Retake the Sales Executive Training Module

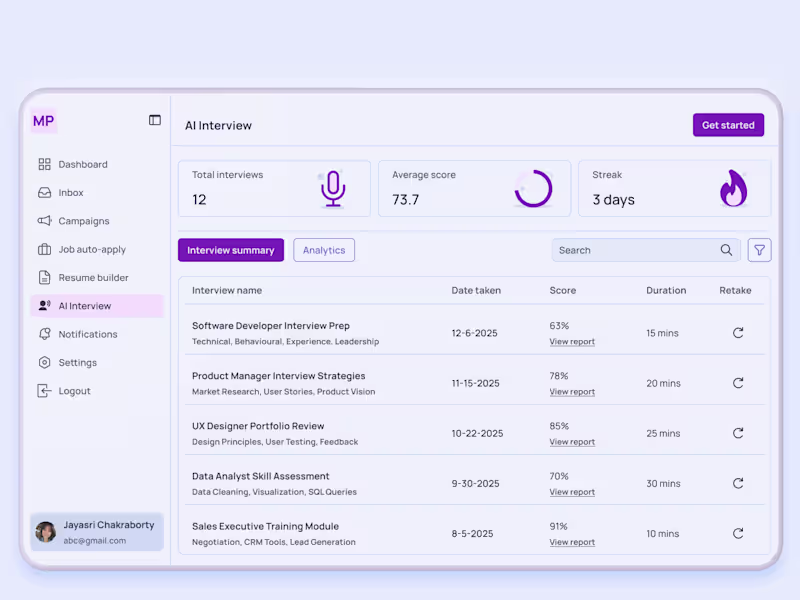738,533
